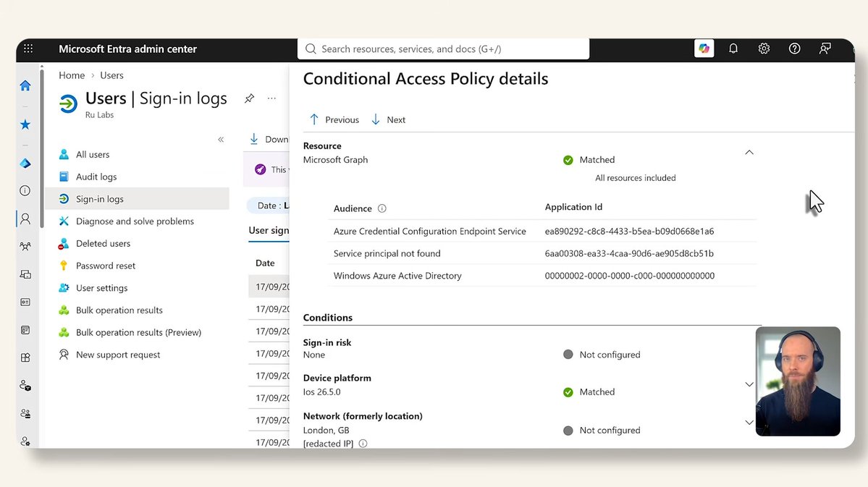Sort by the Date column header
The width and height of the screenshot is (868, 487).
tap(265, 263)
